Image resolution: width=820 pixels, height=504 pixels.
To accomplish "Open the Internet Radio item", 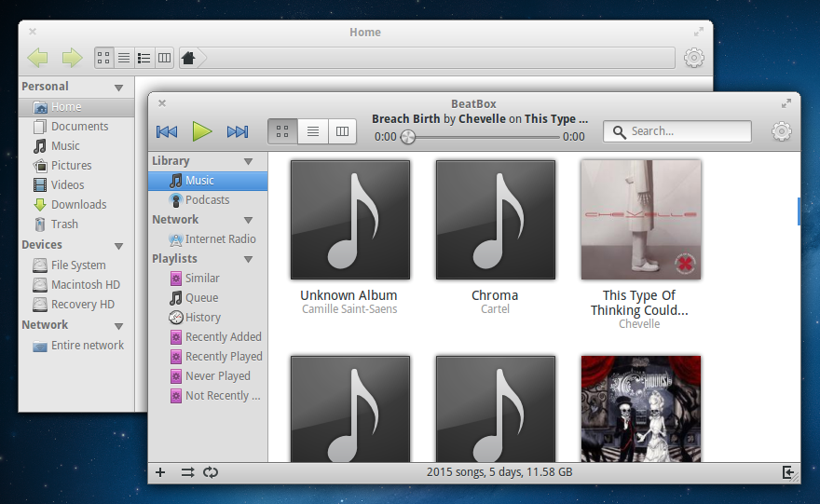I will click(220, 239).
